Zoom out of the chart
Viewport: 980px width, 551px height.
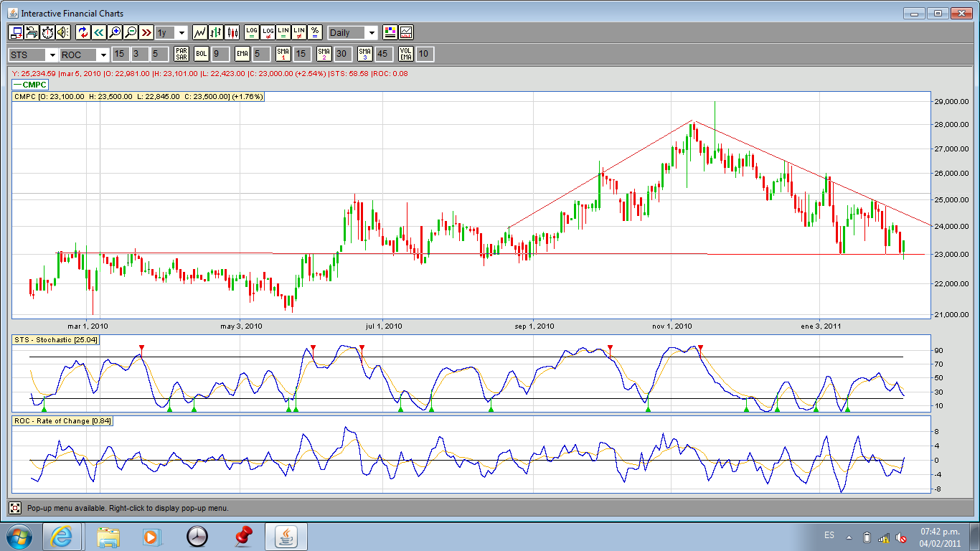click(x=131, y=32)
